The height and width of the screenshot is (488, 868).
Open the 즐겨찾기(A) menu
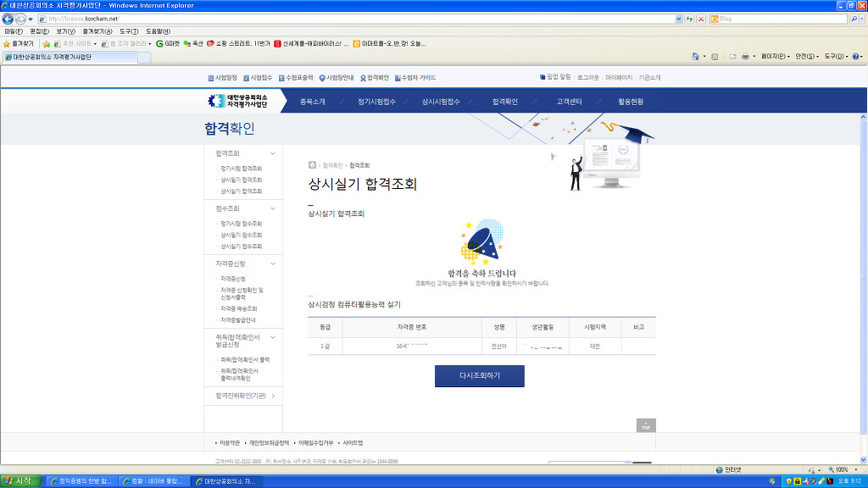[97, 31]
